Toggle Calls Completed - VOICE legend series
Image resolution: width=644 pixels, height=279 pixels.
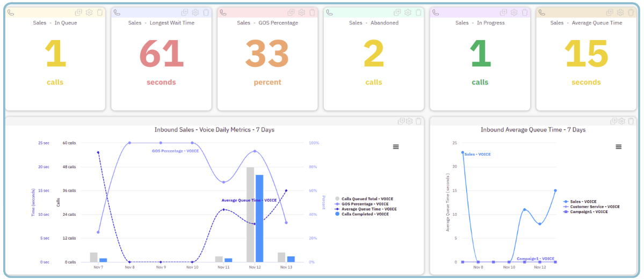pyautogui.click(x=365, y=214)
